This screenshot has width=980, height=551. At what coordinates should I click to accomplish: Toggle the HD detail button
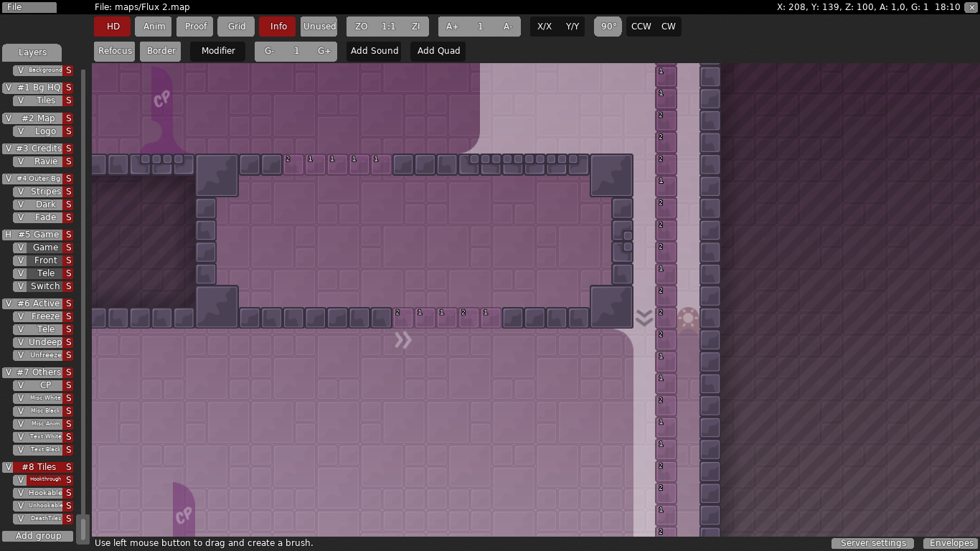(x=113, y=27)
